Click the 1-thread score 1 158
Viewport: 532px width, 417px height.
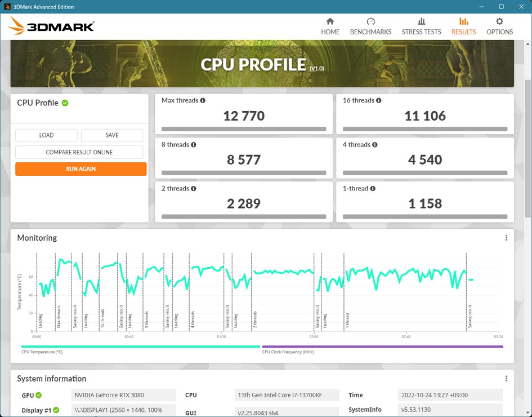[x=425, y=203]
